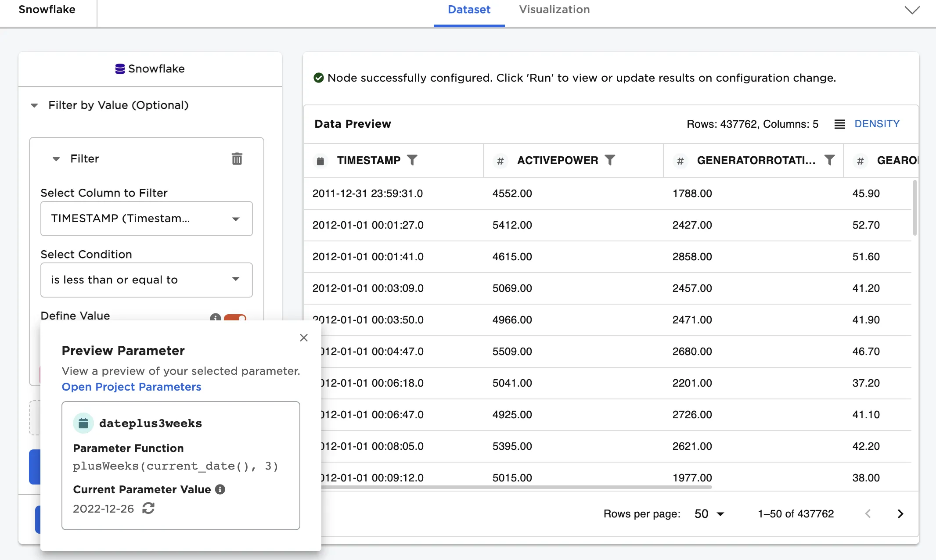
Task: Open Select Column to Filter dropdown
Action: click(146, 219)
